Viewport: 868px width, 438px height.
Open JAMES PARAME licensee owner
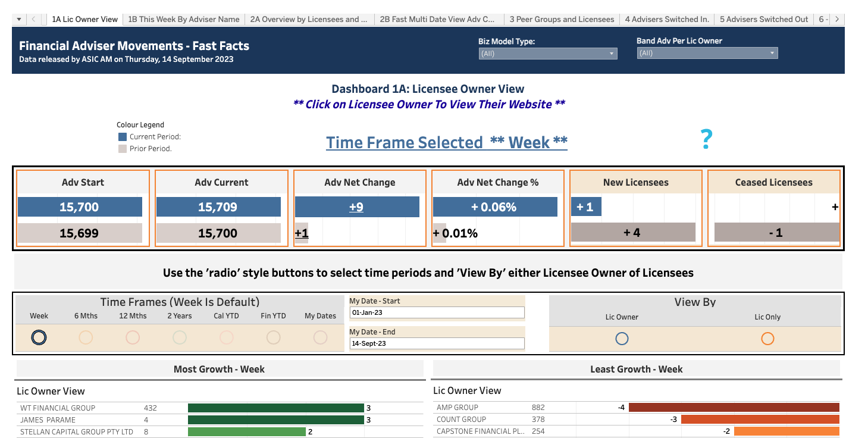point(48,420)
